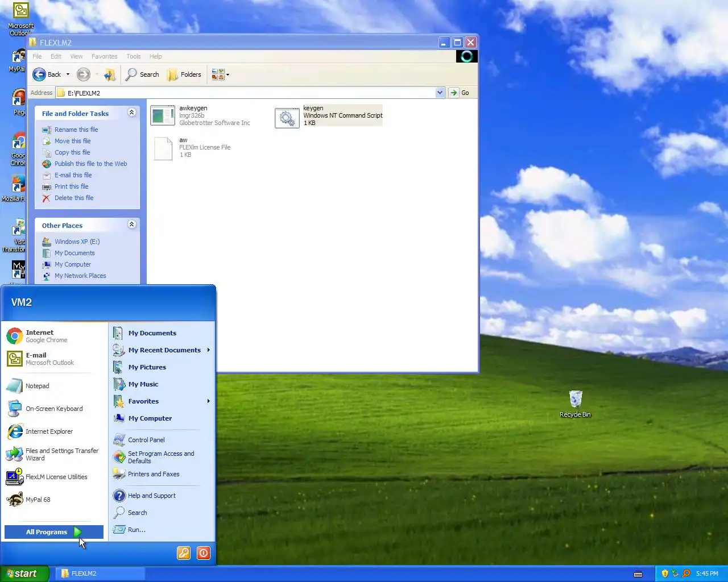Viewport: 728px width, 582px height.
Task: Open the Favorites menu in Explorer
Action: [x=104, y=56]
